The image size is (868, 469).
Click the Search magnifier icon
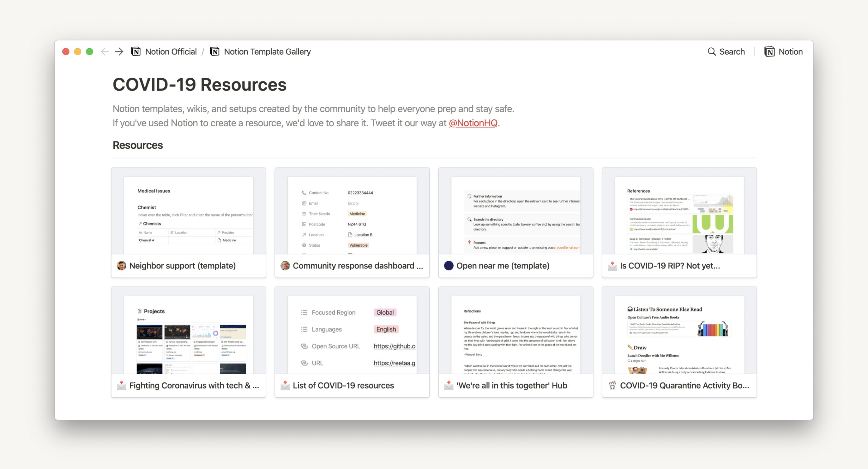tap(711, 51)
